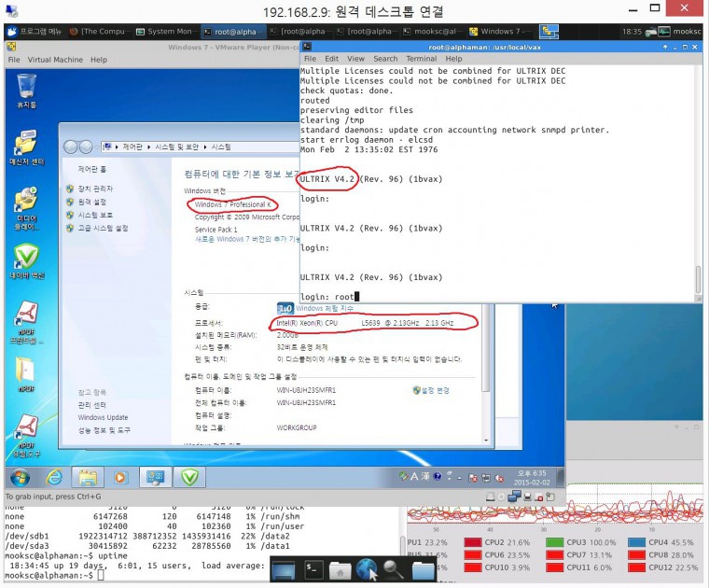Open 시스템 보호 link in sidebar

[95, 215]
